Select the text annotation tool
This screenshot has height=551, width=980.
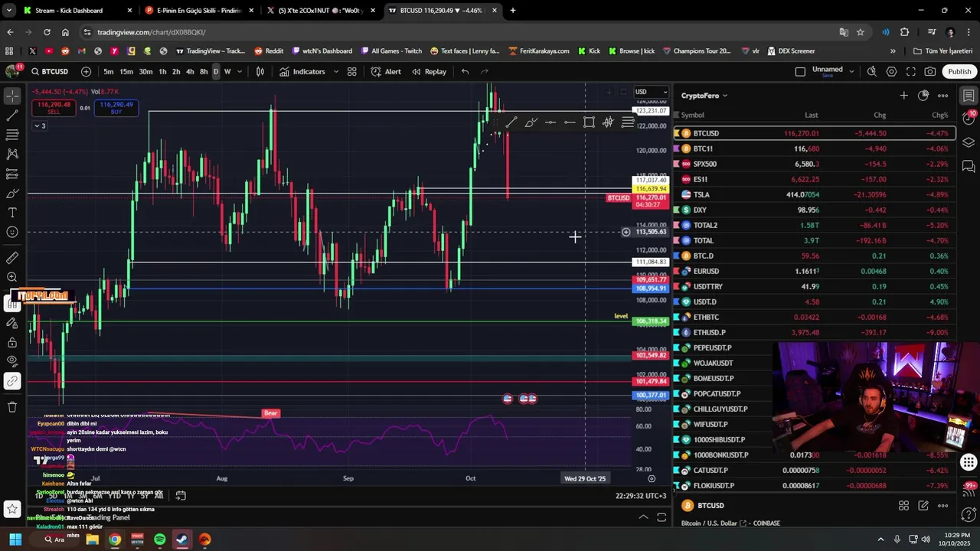click(x=12, y=213)
